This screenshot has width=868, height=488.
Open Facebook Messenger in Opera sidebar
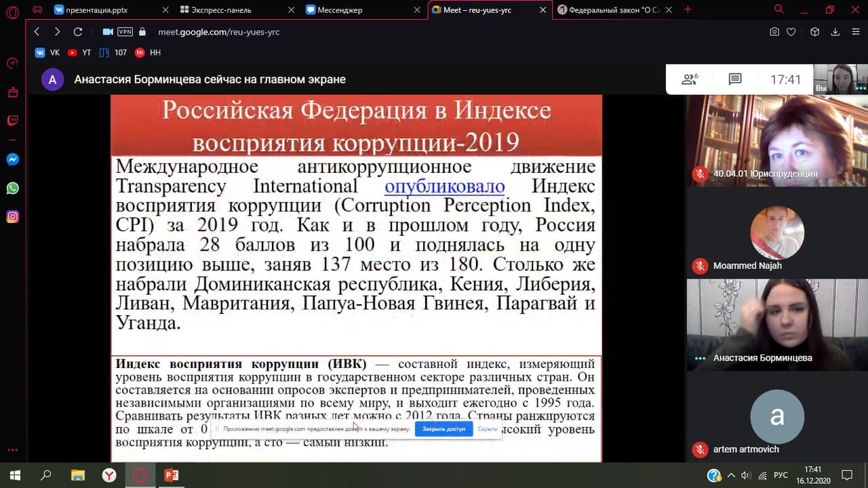[12, 160]
